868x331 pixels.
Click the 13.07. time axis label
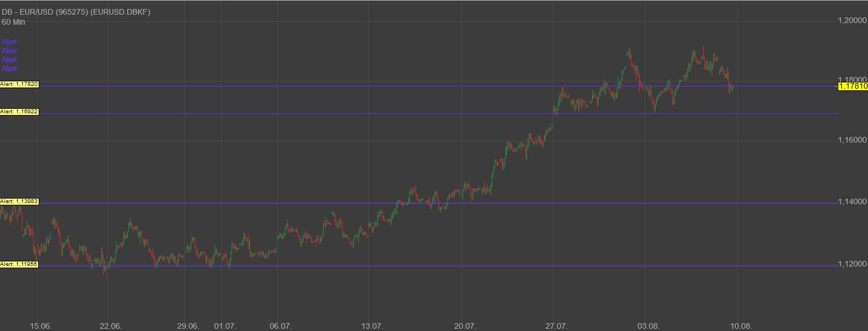pyautogui.click(x=372, y=326)
